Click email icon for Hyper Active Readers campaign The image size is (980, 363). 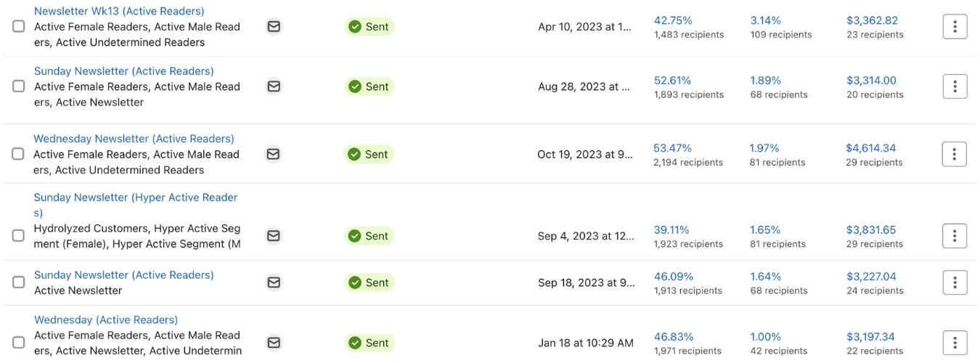coord(274,236)
